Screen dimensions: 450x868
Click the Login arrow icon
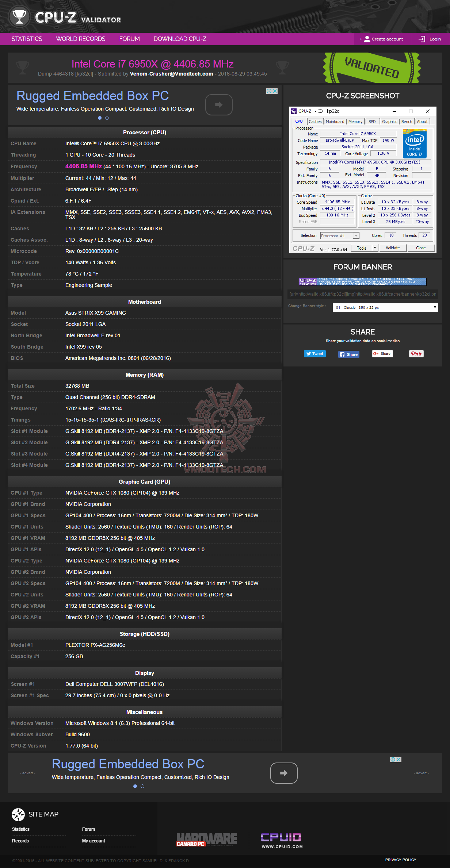point(422,39)
